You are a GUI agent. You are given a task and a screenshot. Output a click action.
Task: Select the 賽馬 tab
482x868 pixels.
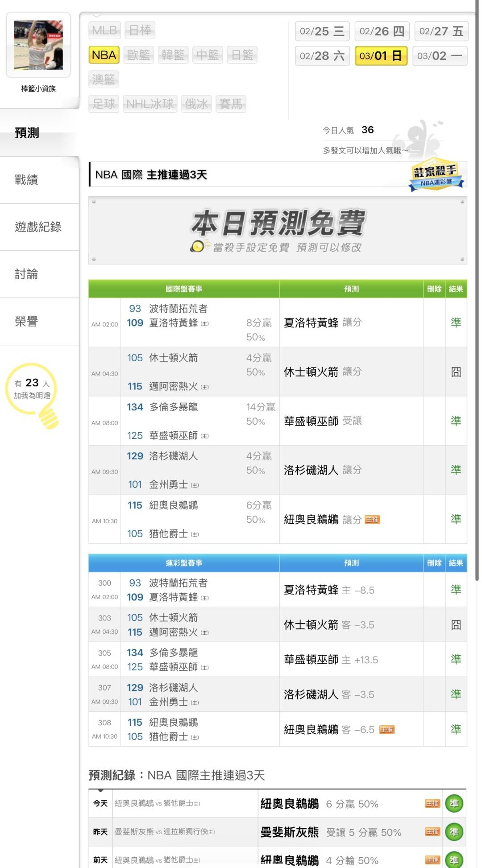231,104
